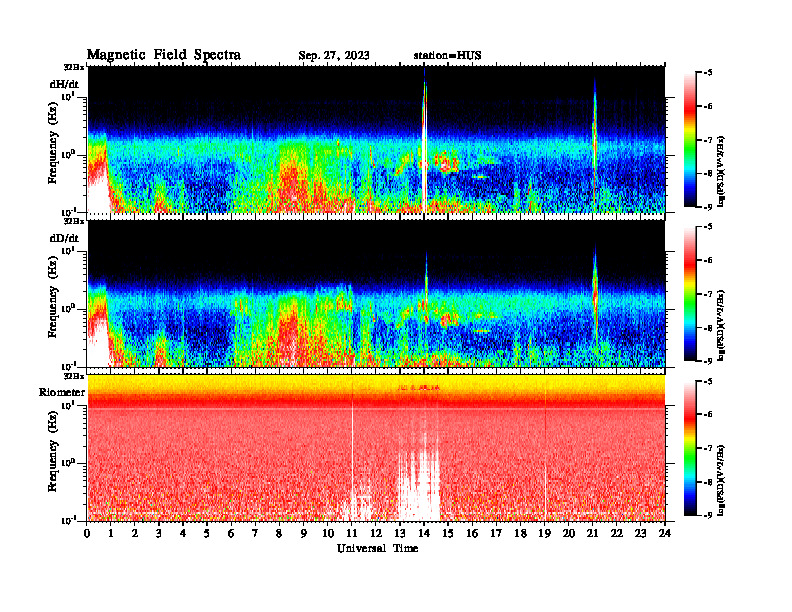Click the 'station=HUS' label
Viewport: 792px width, 612px height.
coord(447,56)
